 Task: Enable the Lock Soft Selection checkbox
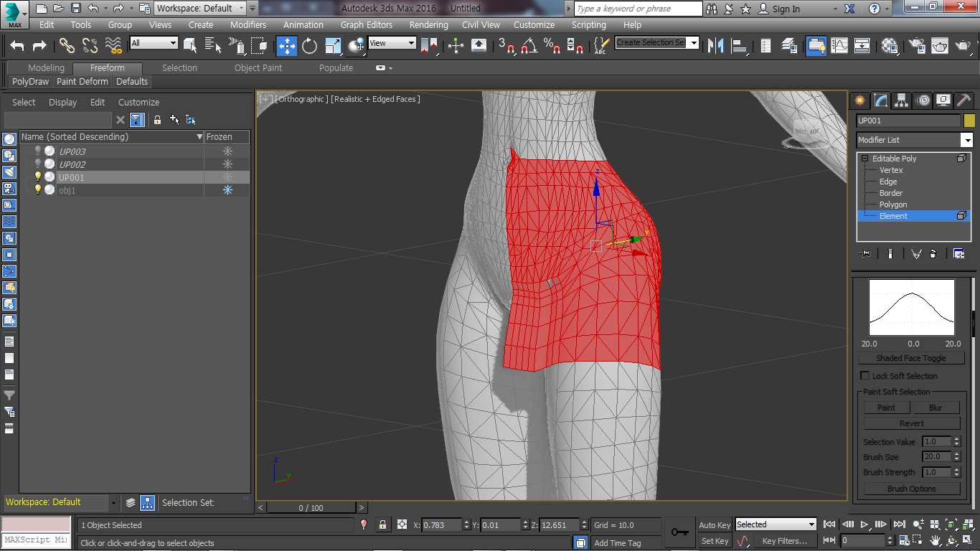tap(865, 376)
